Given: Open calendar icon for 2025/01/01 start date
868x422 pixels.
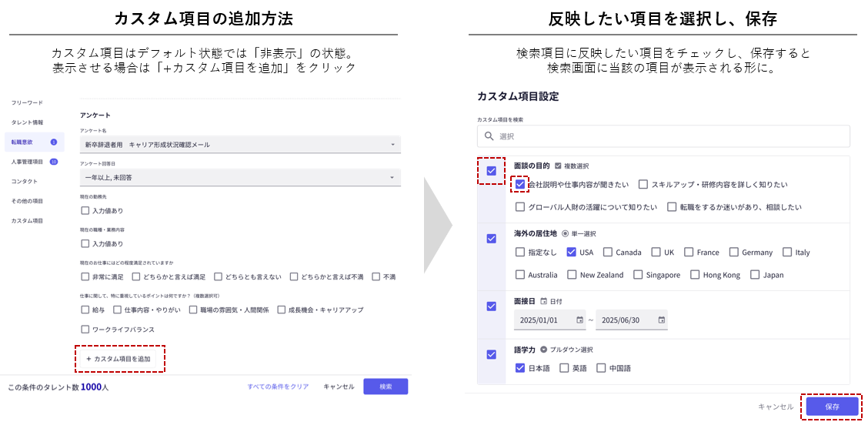Looking at the screenshot, I should click(579, 320).
